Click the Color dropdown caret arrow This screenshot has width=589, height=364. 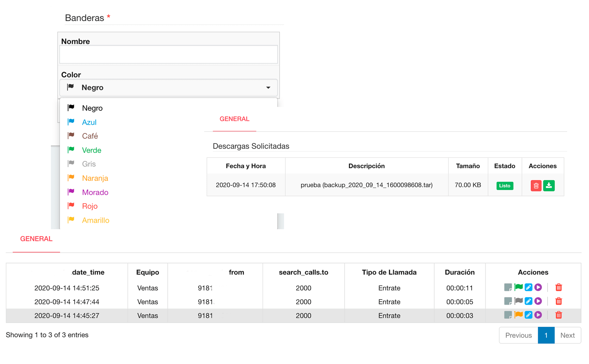coord(268,88)
